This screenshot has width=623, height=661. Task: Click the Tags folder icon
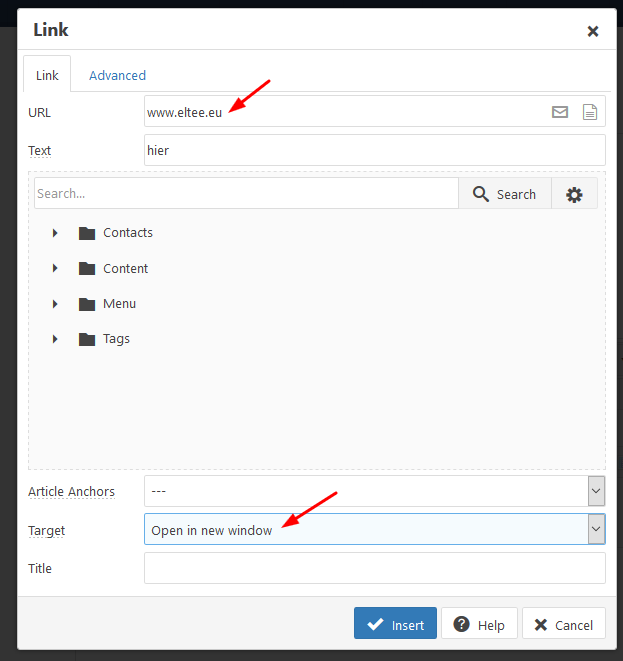click(x=87, y=339)
